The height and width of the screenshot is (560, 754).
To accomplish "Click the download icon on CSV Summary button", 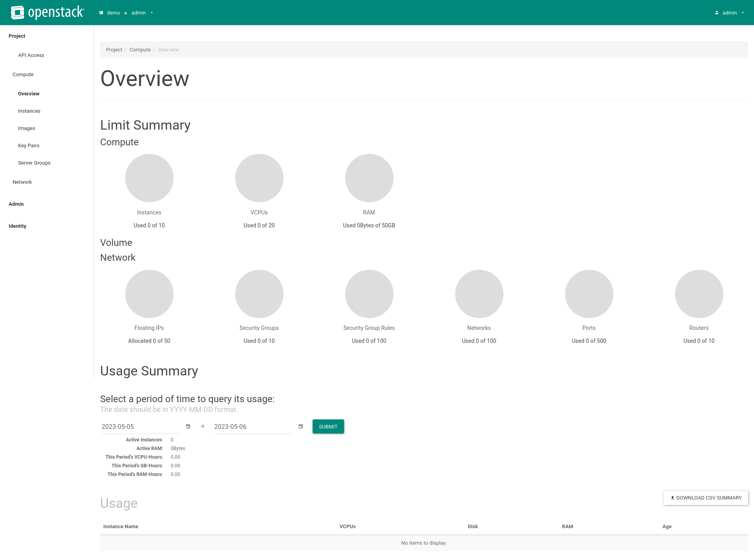I will tap(672, 498).
